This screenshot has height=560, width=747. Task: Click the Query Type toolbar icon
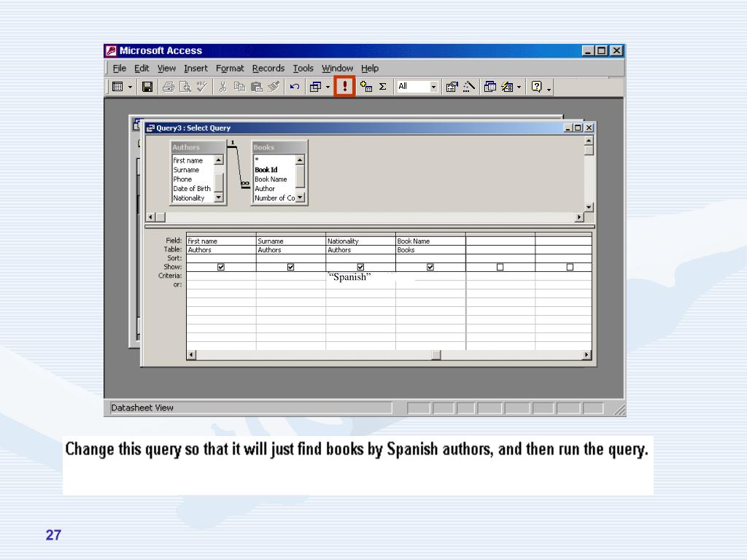(315, 87)
